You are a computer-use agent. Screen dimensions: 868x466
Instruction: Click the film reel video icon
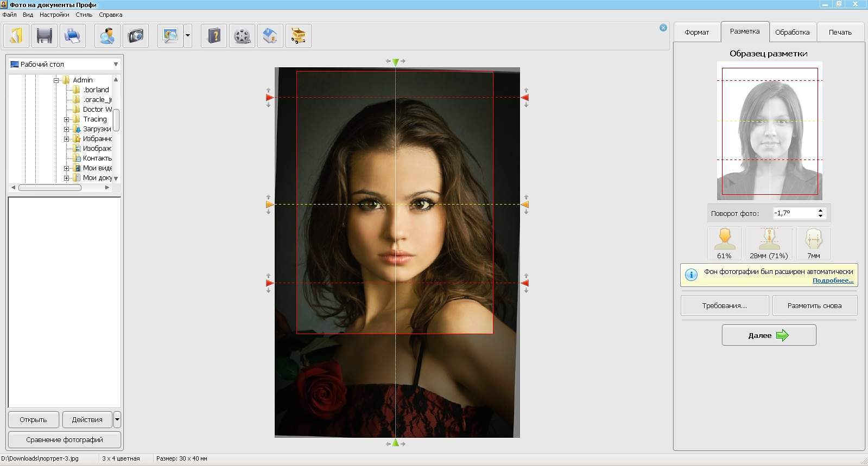[242, 36]
